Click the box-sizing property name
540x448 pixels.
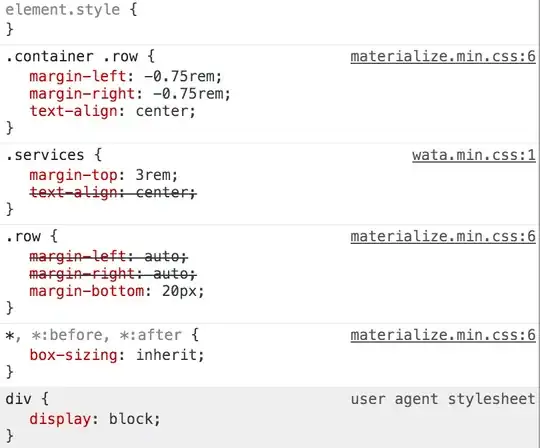pyautogui.click(x=73, y=355)
